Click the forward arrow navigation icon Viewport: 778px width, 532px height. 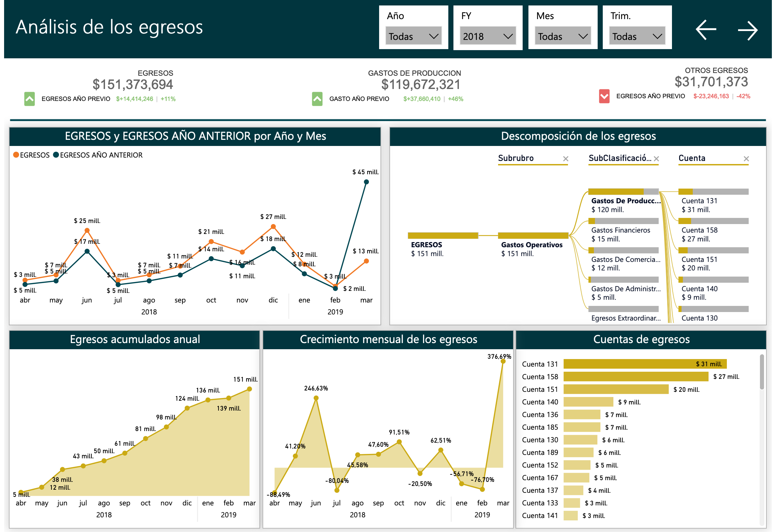coord(748,31)
